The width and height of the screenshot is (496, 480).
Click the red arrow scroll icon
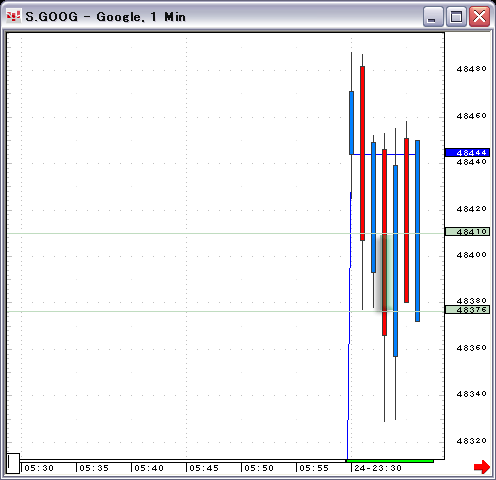482,467
